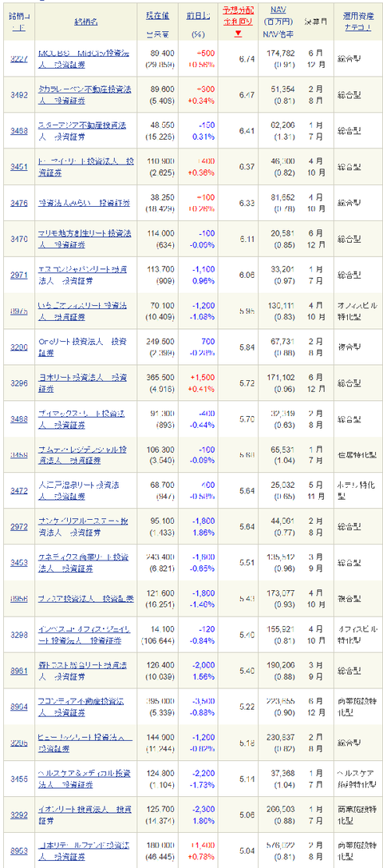The image size is (383, 868).
Task: Open stock code 8964 link
Action: point(18,707)
